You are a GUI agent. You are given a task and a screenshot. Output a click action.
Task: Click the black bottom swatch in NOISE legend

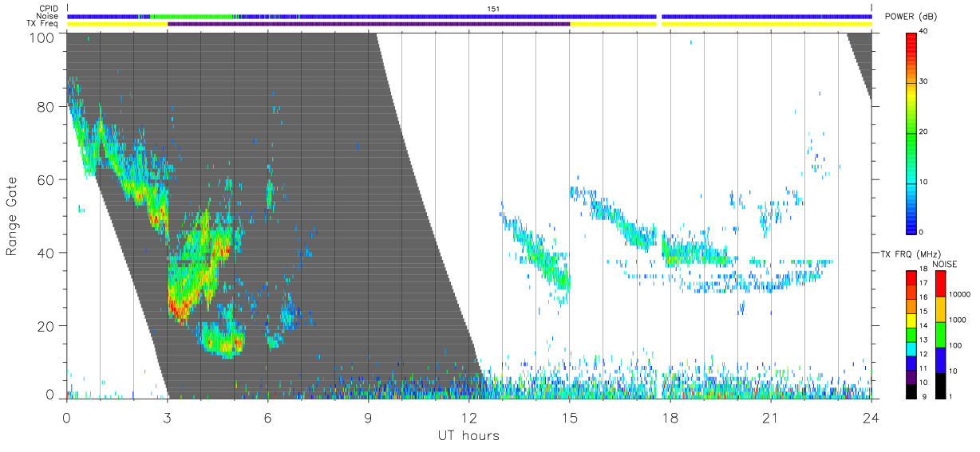[x=940, y=386]
